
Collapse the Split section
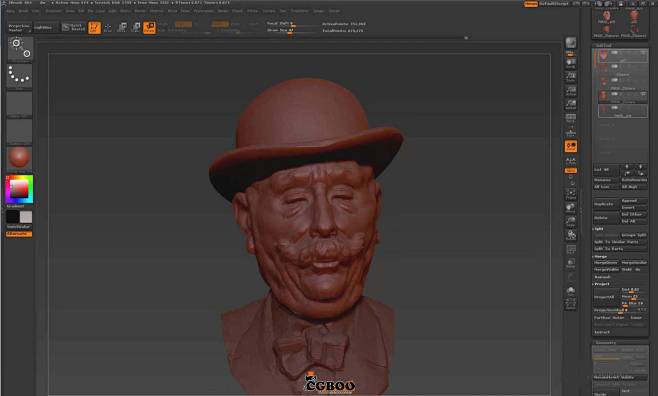pyautogui.click(x=598, y=229)
